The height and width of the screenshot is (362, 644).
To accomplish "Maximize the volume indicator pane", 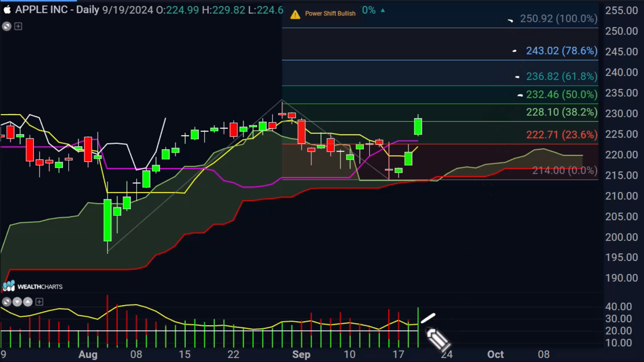I will [x=7, y=302].
